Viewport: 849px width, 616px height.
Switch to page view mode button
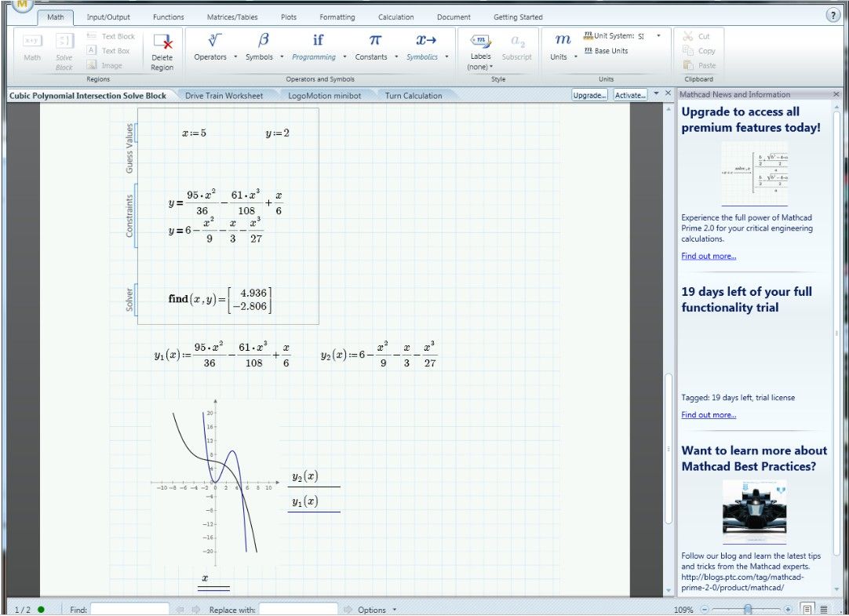pos(807,609)
